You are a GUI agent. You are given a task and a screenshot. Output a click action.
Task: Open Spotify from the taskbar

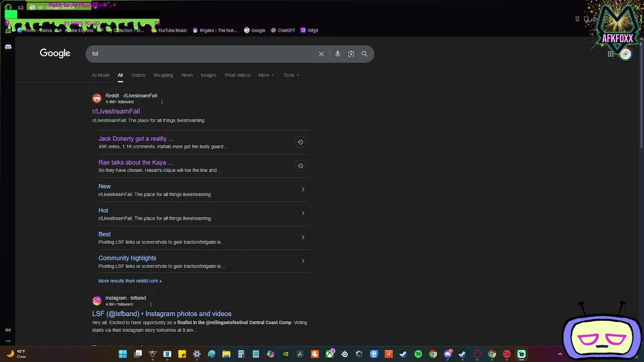pos(418,354)
